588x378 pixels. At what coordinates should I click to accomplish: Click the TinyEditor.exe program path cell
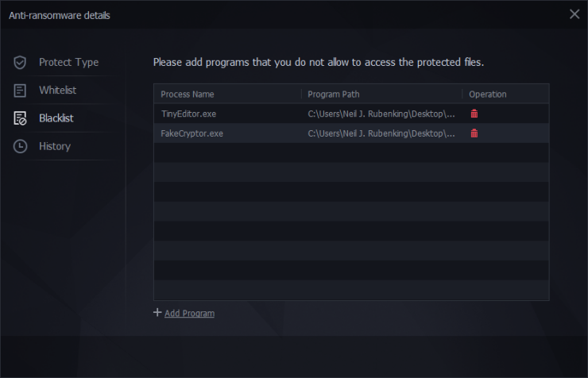[381, 114]
